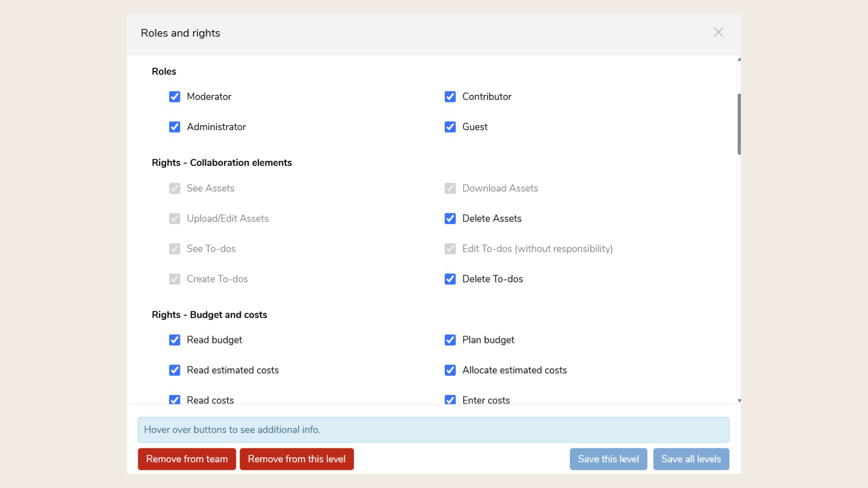Screen dimensions: 868x488
Task: Uncheck Read estimated costs
Action: pyautogui.click(x=175, y=370)
